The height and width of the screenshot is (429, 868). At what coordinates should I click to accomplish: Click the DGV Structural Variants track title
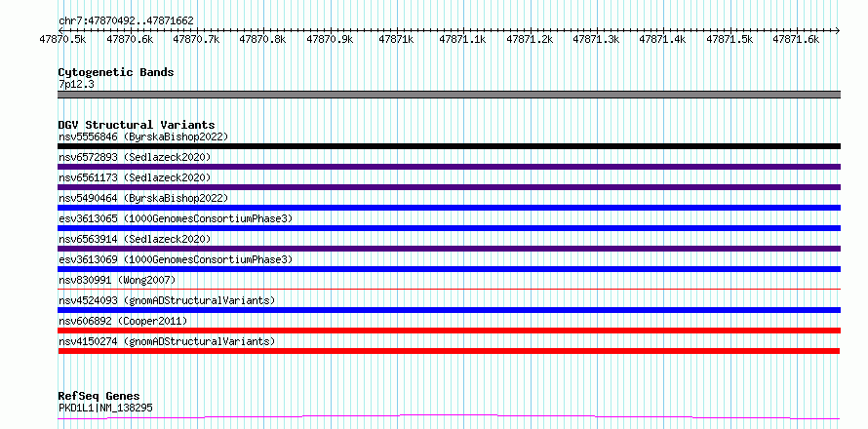137,125
